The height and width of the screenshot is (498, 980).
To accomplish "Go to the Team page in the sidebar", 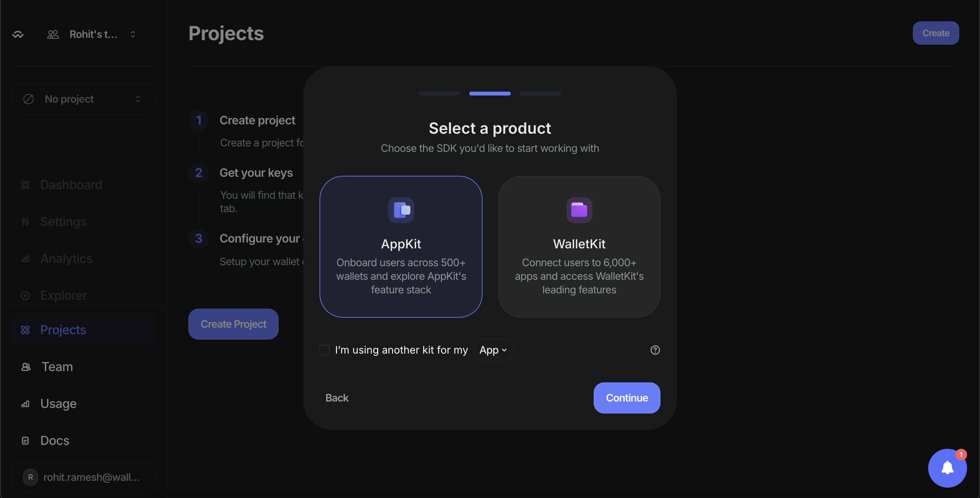I will coord(57,367).
